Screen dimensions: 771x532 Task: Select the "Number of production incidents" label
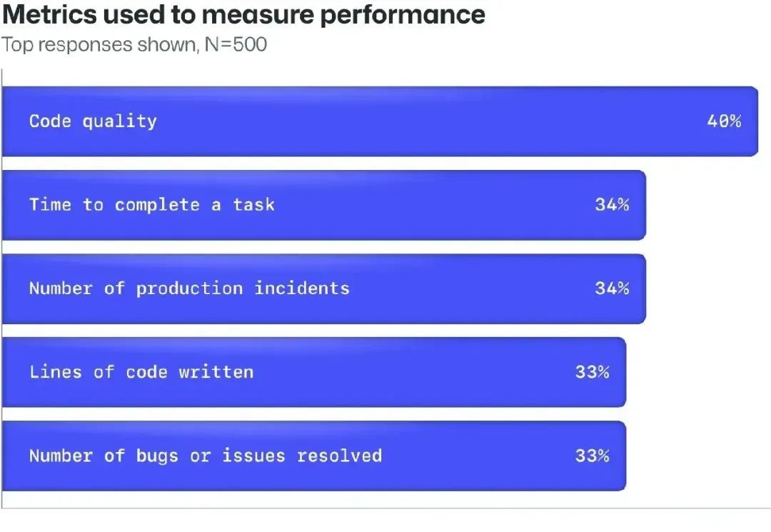(x=189, y=288)
